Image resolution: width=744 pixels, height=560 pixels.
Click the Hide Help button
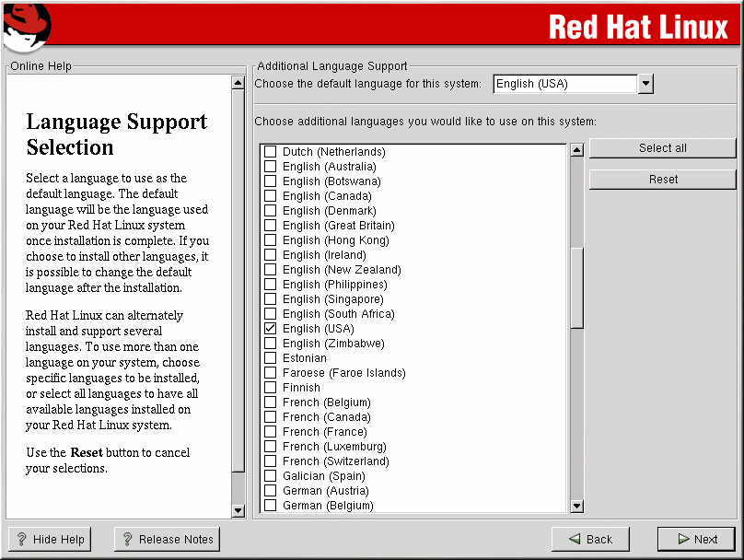click(50, 540)
